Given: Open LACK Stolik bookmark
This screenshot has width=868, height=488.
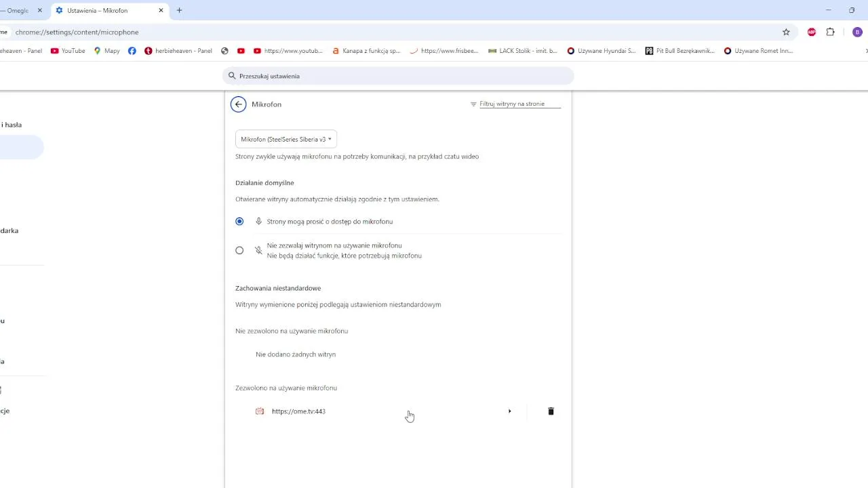Looking at the screenshot, I should (523, 51).
